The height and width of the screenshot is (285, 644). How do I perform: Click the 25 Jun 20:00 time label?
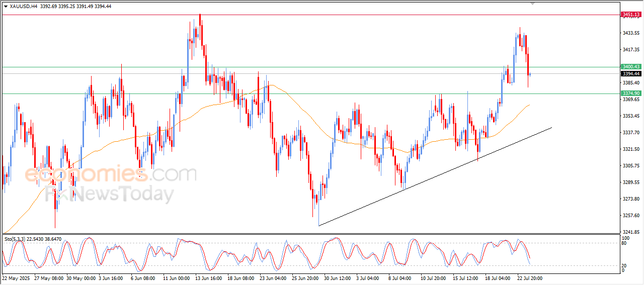point(305,278)
